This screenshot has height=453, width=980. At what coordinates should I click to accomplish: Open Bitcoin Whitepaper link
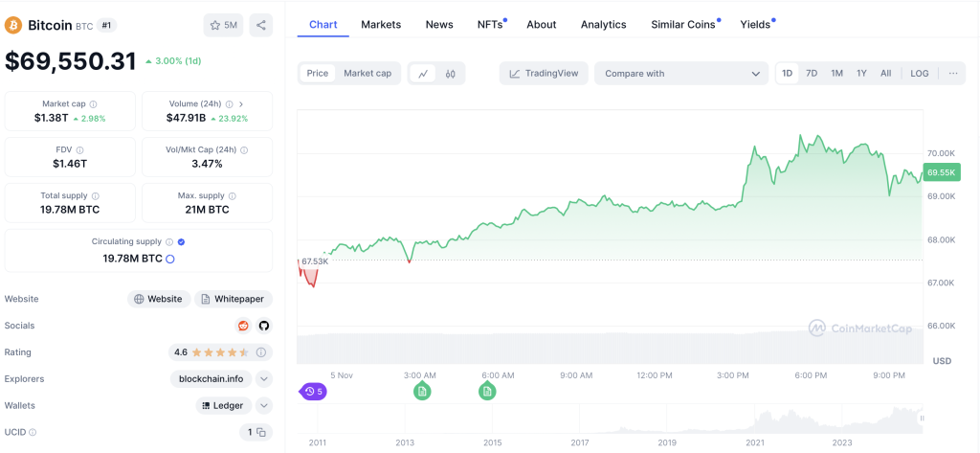click(234, 299)
